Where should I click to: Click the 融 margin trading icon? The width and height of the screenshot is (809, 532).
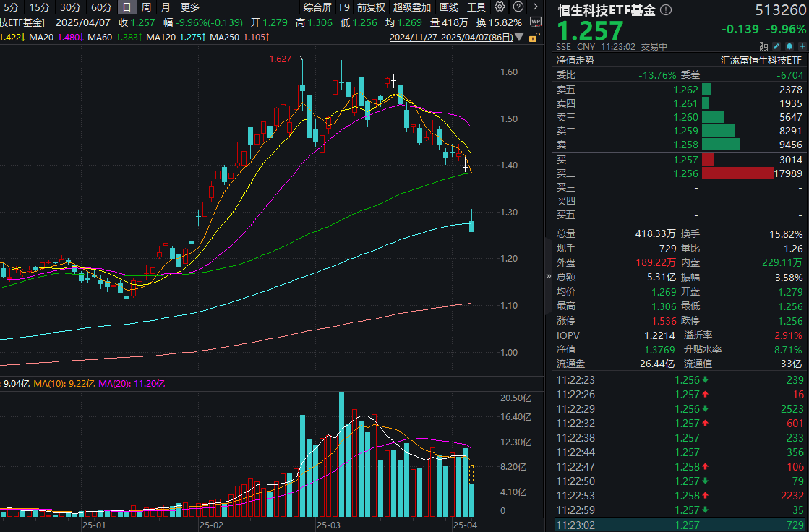point(764,46)
